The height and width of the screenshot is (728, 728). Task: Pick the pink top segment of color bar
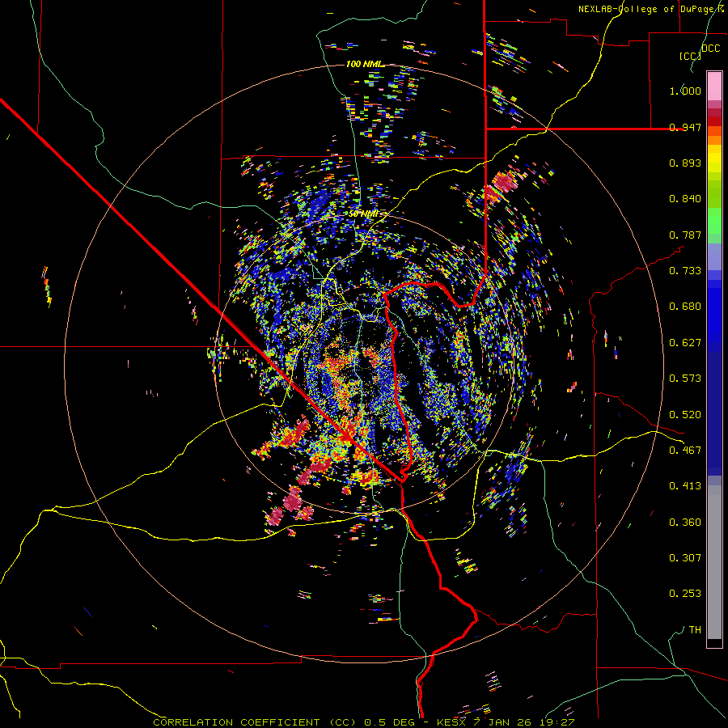pyautogui.click(x=714, y=87)
